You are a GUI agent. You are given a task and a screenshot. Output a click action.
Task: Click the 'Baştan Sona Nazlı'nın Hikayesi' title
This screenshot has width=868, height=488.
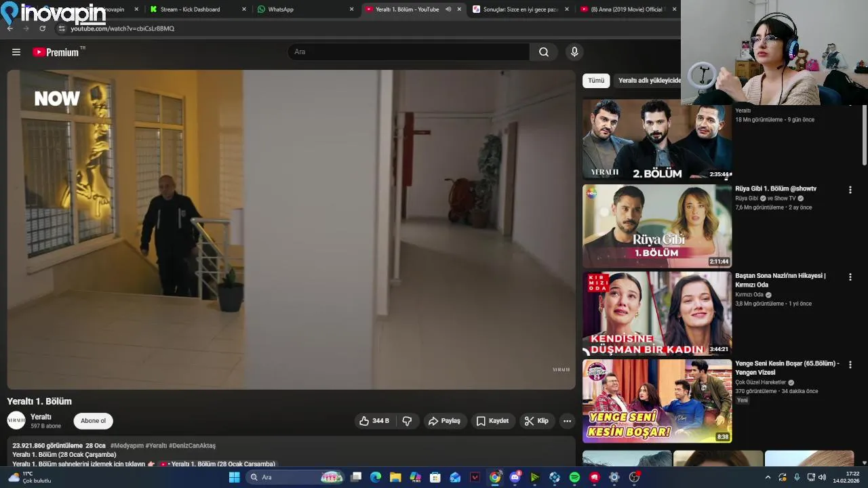(781, 280)
